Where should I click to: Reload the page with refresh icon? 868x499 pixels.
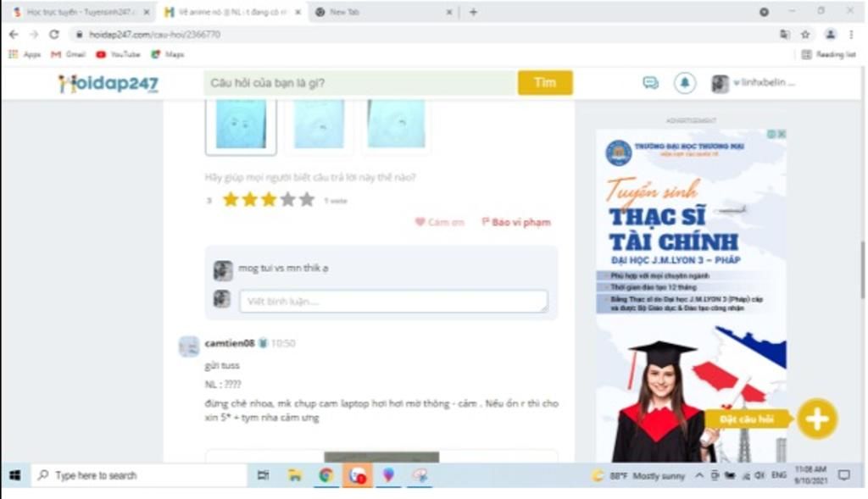(53, 34)
